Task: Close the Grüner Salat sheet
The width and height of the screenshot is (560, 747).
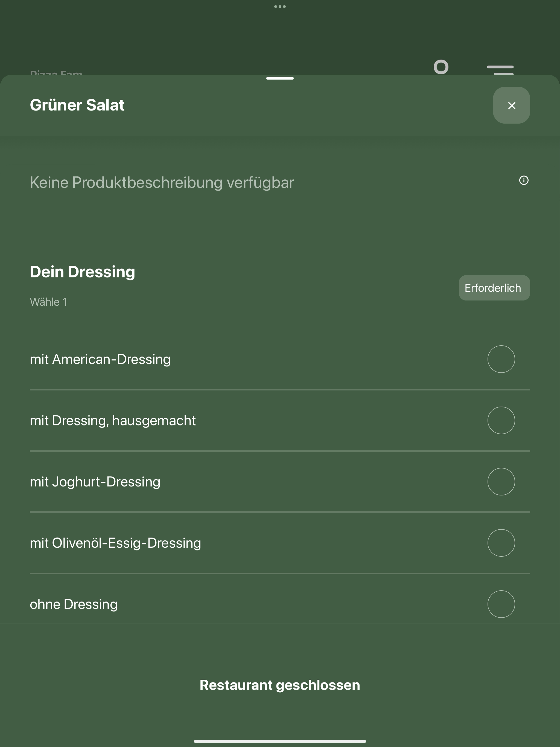Action: (x=511, y=105)
